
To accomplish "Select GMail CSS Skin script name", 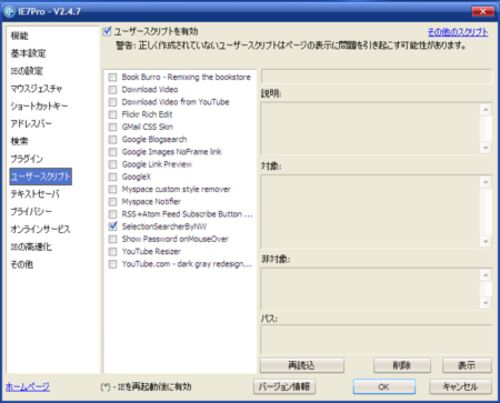I will (x=147, y=127).
